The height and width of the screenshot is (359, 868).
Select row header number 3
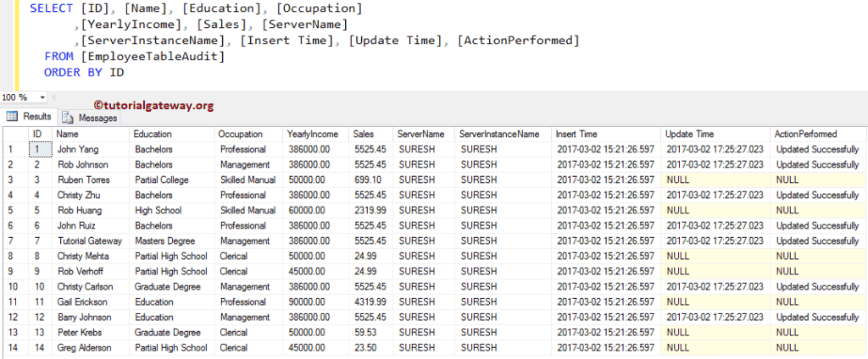pyautogui.click(x=15, y=179)
